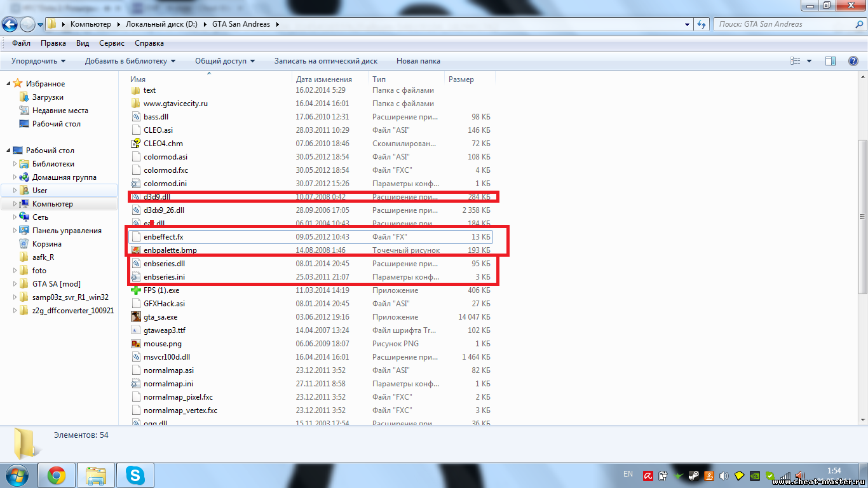Click the enbpalette.bmp file icon

click(x=136, y=250)
